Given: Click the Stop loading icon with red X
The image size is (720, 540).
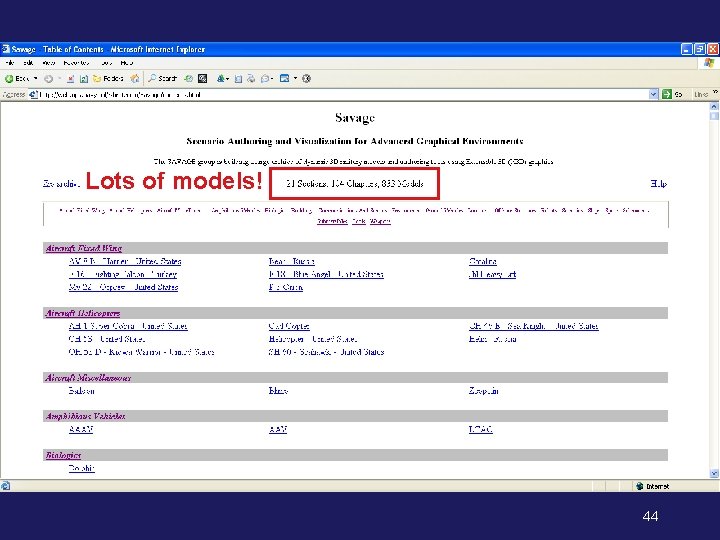Looking at the screenshot, I should point(70,79).
